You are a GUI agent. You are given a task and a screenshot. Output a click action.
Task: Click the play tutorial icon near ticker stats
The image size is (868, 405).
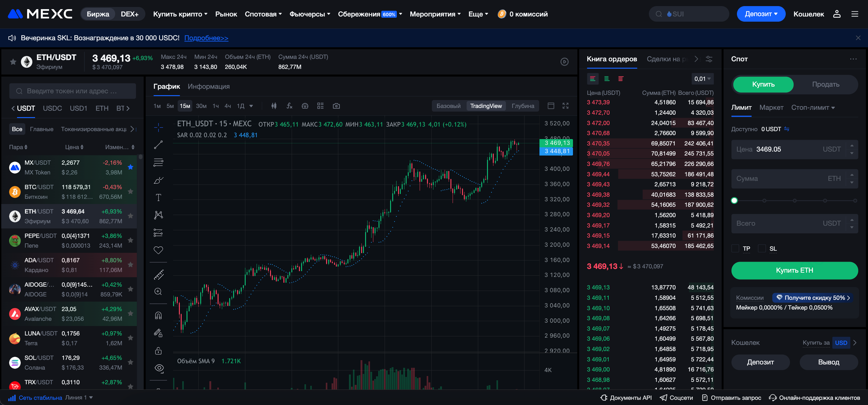click(564, 62)
